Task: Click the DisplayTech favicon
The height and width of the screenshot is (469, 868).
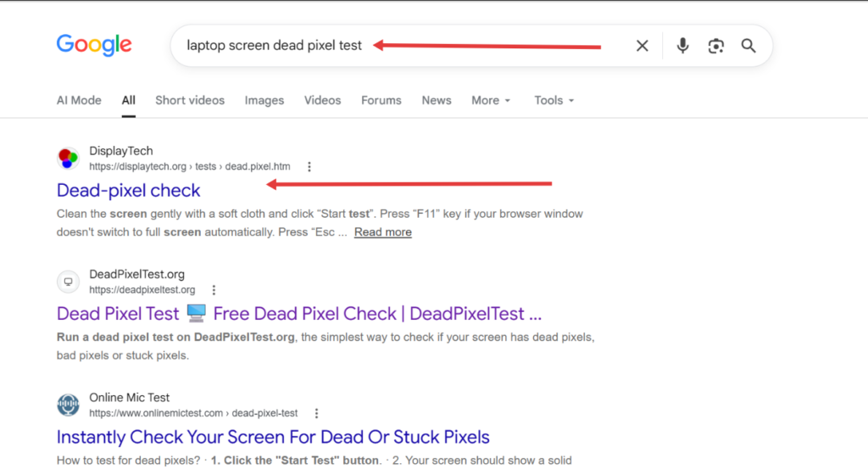Action: tap(68, 159)
